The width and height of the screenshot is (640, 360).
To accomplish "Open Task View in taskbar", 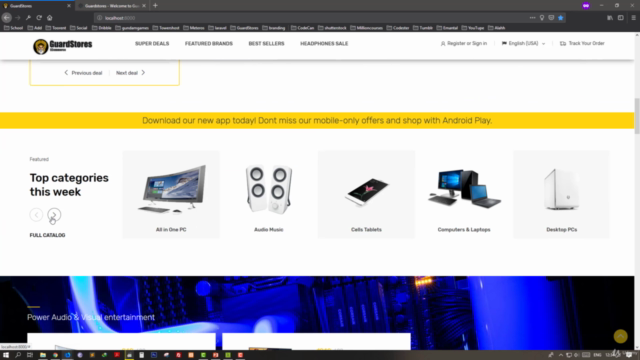I will [x=30, y=355].
